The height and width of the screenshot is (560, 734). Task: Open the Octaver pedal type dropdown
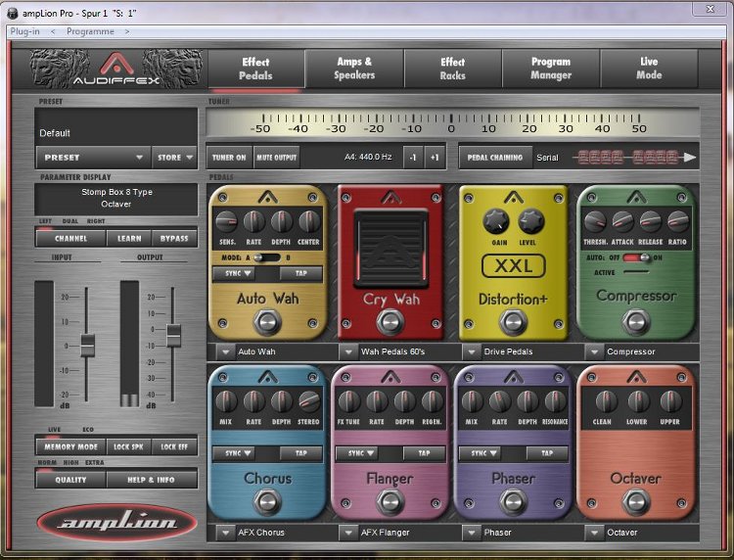(594, 533)
